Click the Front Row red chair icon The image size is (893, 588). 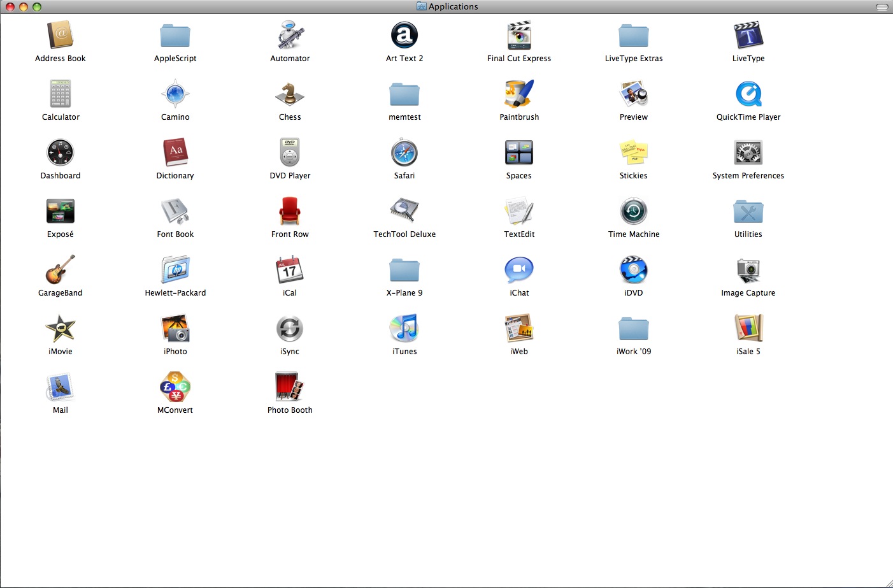(x=290, y=211)
